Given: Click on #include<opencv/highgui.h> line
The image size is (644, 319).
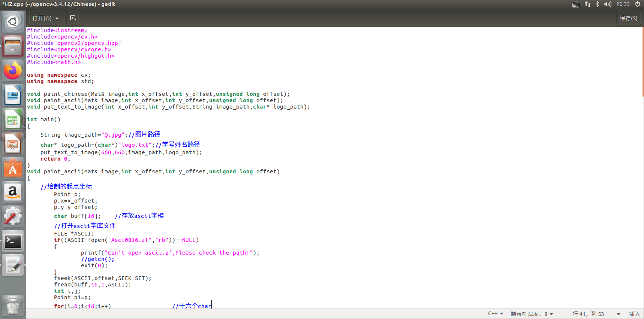Looking at the screenshot, I should pos(70,56).
